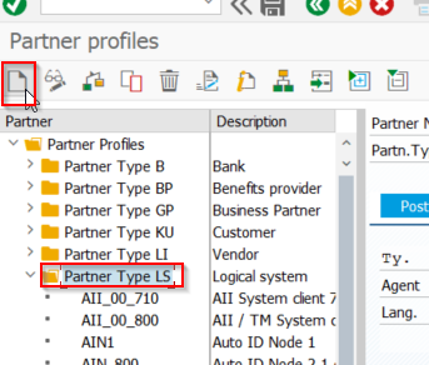429x365 pixels.
Task: Collapse Partner Type LS node
Action: pyautogui.click(x=30, y=275)
